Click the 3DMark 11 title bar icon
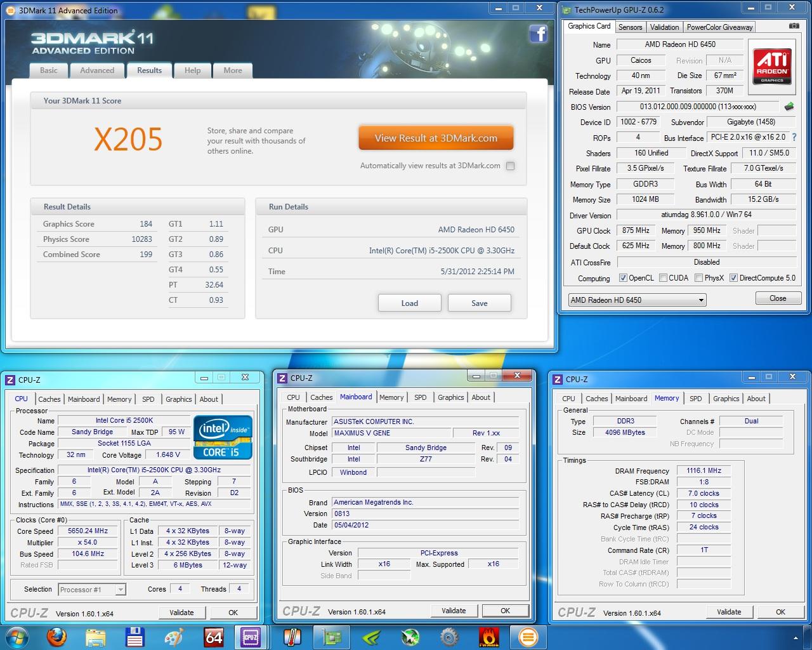The image size is (812, 650). coord(11,10)
